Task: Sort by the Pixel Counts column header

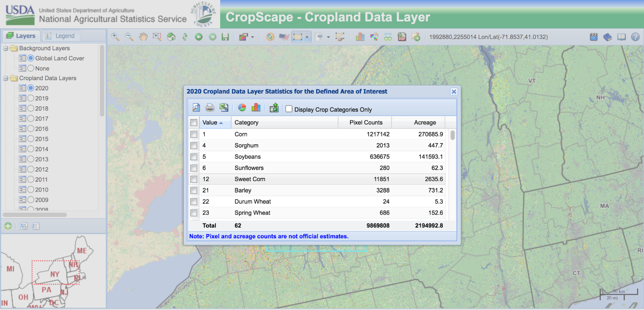Action: 365,122
